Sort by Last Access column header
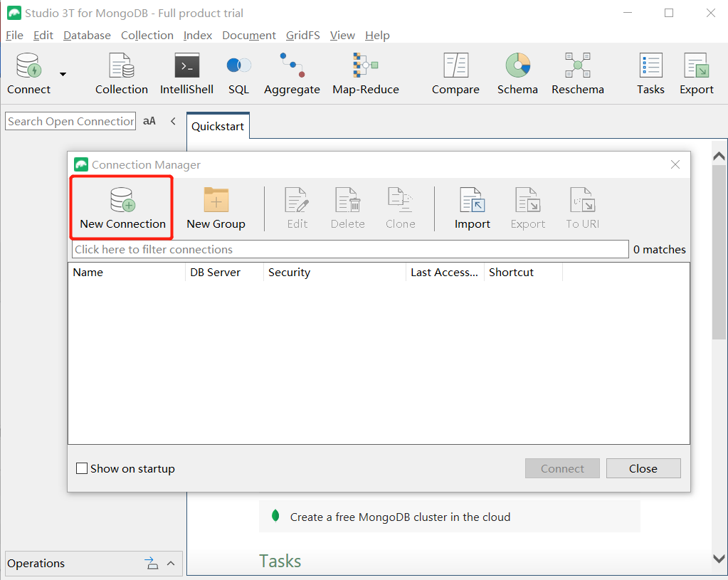 click(445, 272)
